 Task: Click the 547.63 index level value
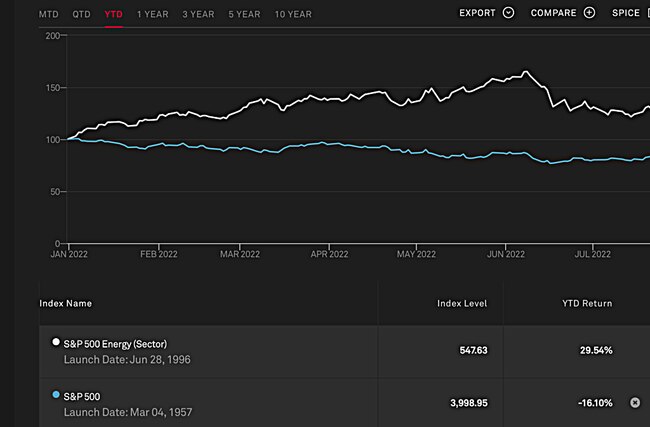pyautogui.click(x=473, y=350)
